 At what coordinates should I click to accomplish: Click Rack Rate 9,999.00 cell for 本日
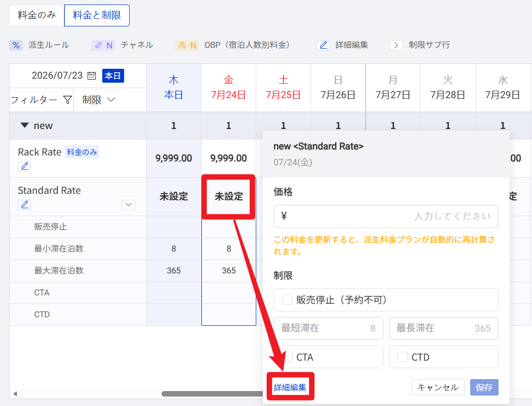[x=174, y=158]
